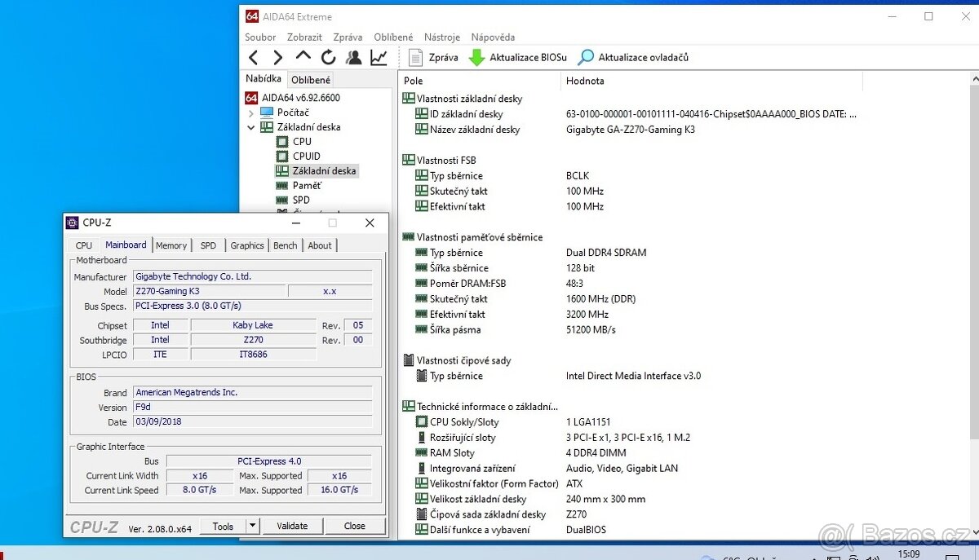Select the Základní deska child tree item
The width and height of the screenshot is (979, 560).
[x=324, y=170]
